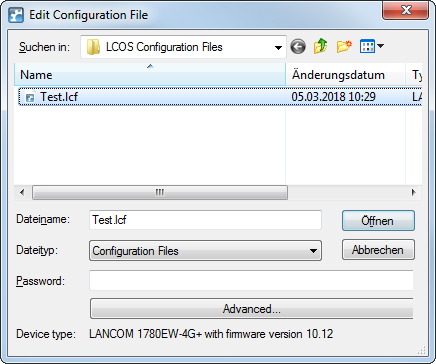Create a new folder icon
The image size is (436, 364).
[x=344, y=47]
